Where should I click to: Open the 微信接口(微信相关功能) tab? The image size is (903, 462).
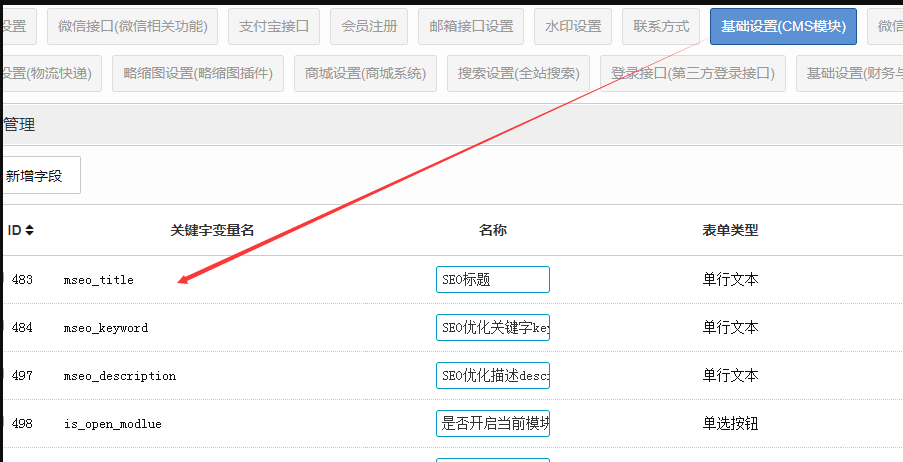click(132, 26)
